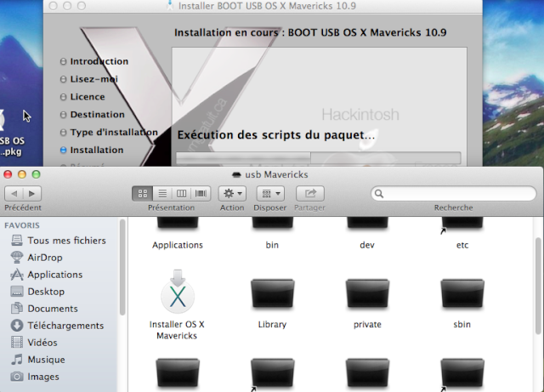Click the FAVORIS sidebar header
The width and height of the screenshot is (544, 392).
[x=22, y=225]
